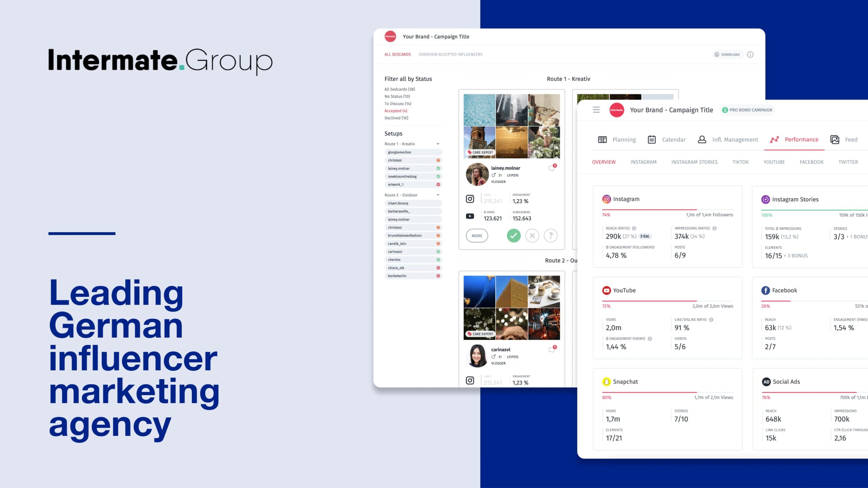Decline lainey.molnar with X button

pos(532,236)
